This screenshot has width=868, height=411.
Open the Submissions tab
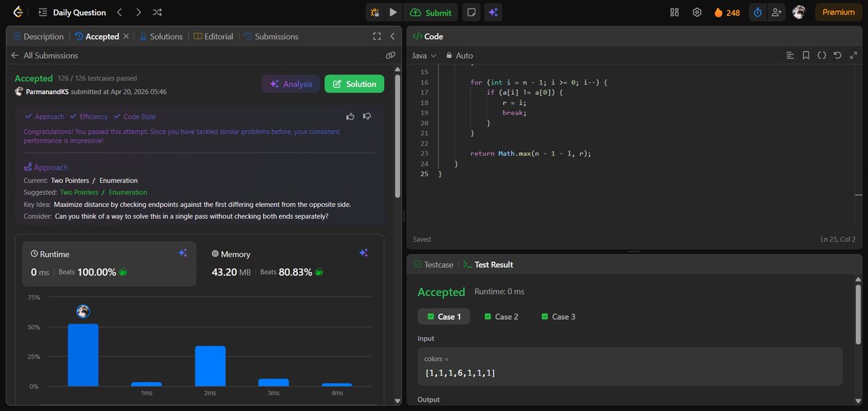[x=271, y=36]
